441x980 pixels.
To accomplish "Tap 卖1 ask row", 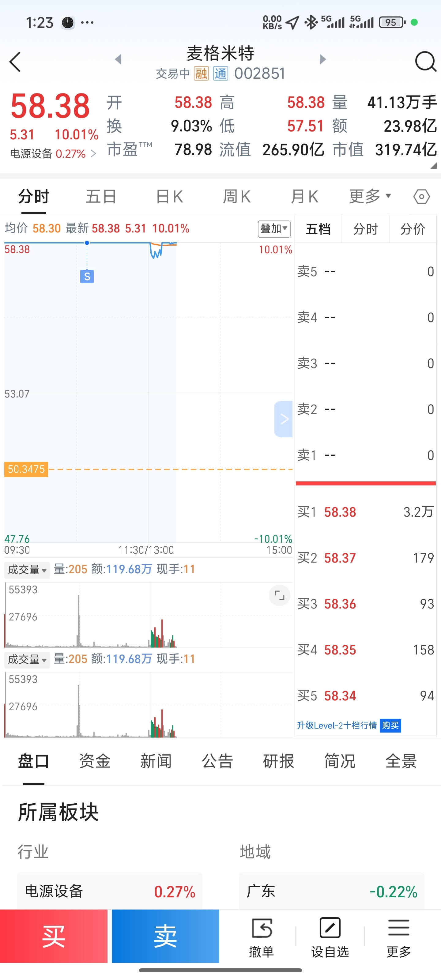I will pyautogui.click(x=365, y=455).
